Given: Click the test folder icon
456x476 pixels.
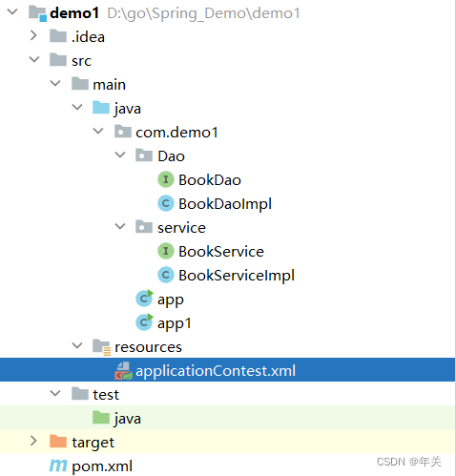Looking at the screenshot, I should pos(80,393).
